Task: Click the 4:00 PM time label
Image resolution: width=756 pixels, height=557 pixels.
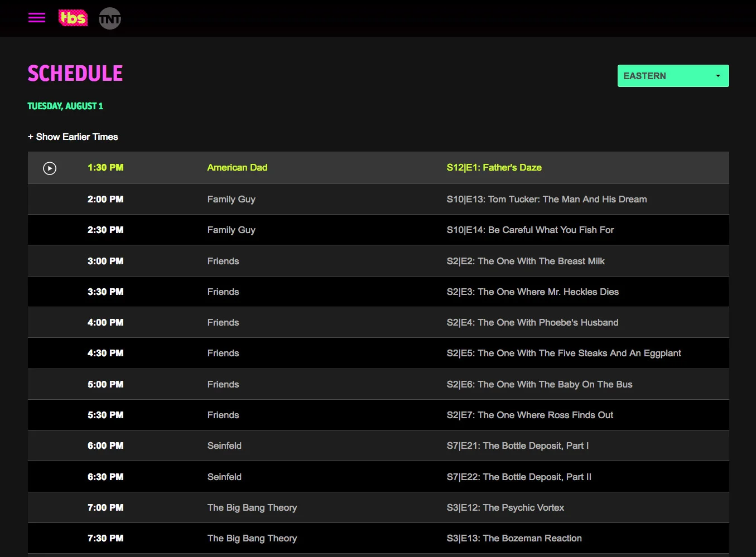Action: tap(105, 322)
